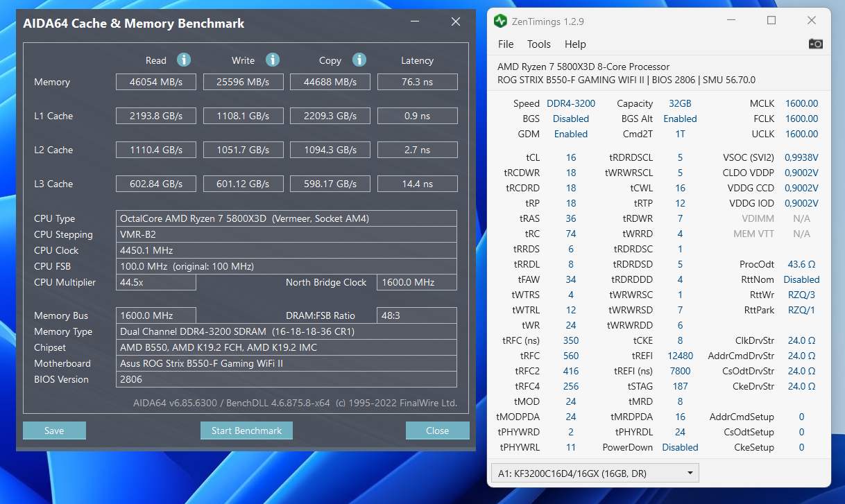
Task: Click the RttNom value Disabled
Action: (x=801, y=279)
